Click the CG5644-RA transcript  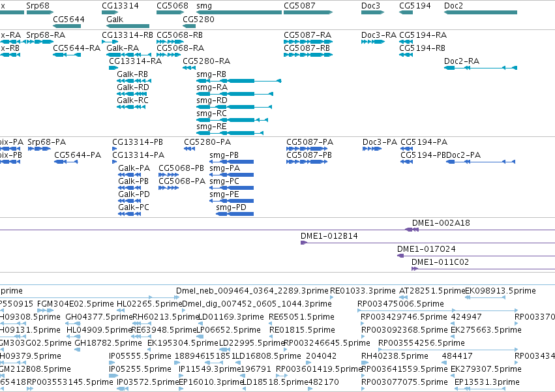[67, 55]
